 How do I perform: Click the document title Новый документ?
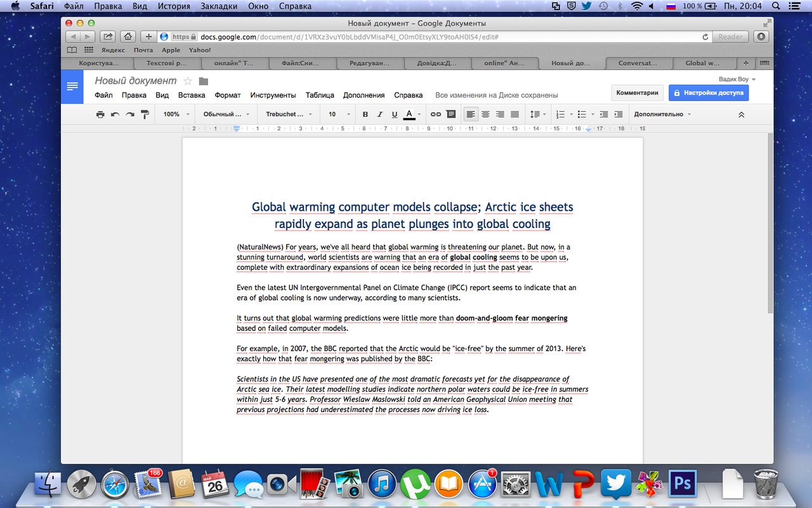pos(136,81)
